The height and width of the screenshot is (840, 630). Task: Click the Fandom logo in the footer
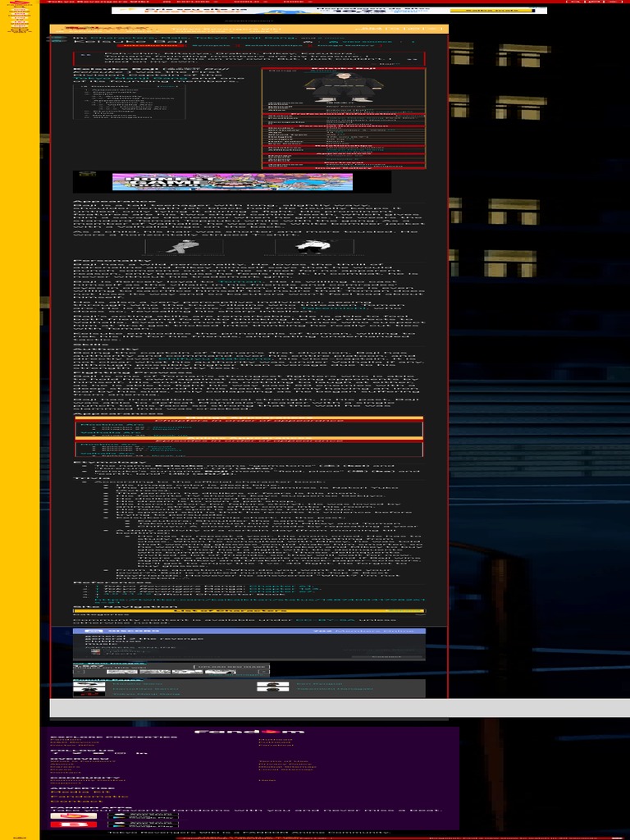(249, 731)
